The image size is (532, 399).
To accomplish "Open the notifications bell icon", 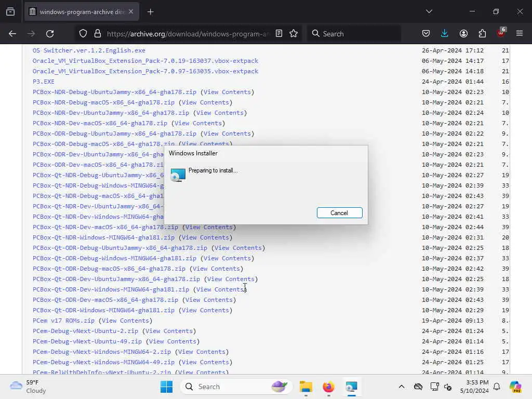I will tap(497, 387).
